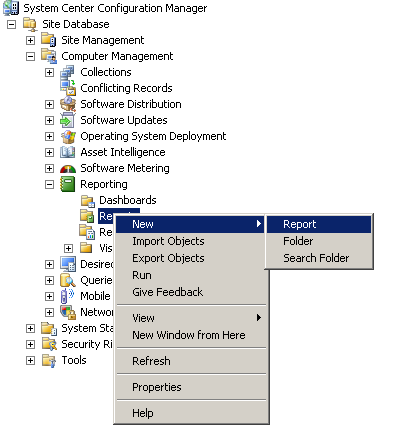
Task: Select the Conflicting Records icon
Action: (x=68, y=88)
